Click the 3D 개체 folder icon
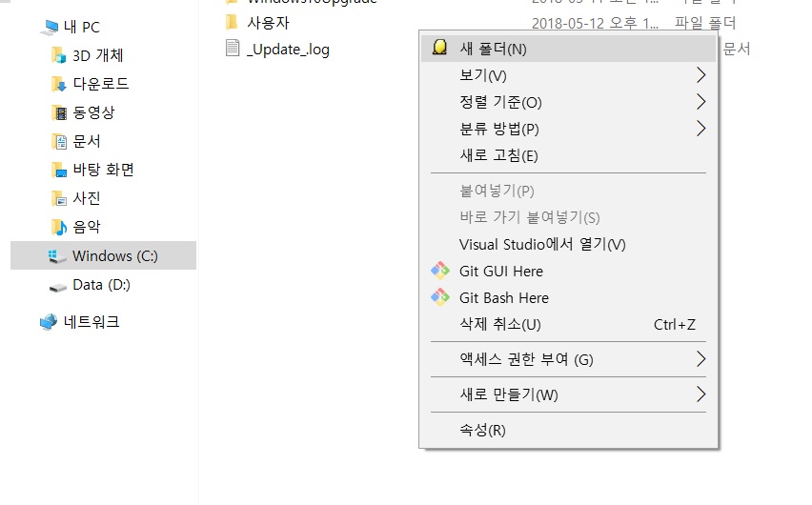The width and height of the screenshot is (812, 505). [58, 55]
